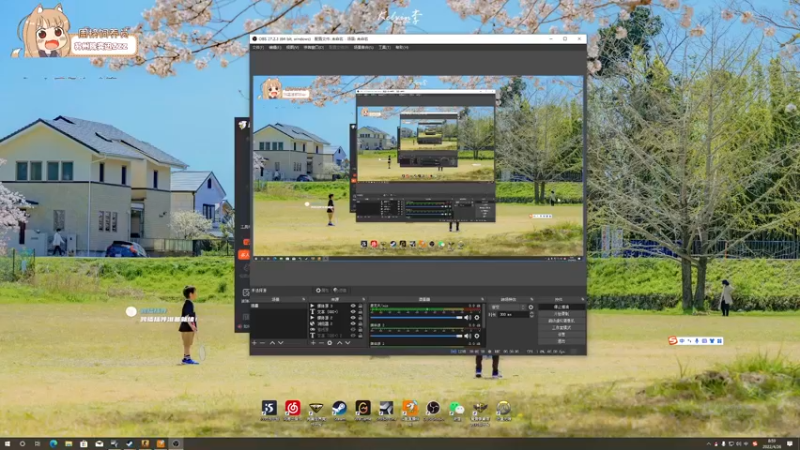
Task: Click the Properties button in source toolbar
Action: (x=322, y=290)
